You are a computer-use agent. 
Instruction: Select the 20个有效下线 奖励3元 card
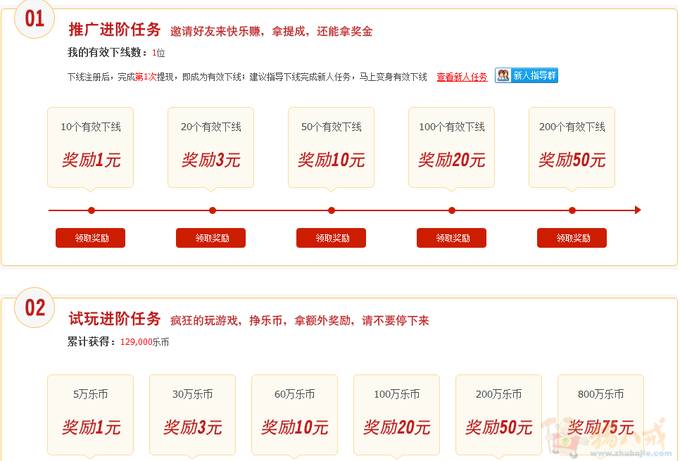click(211, 146)
